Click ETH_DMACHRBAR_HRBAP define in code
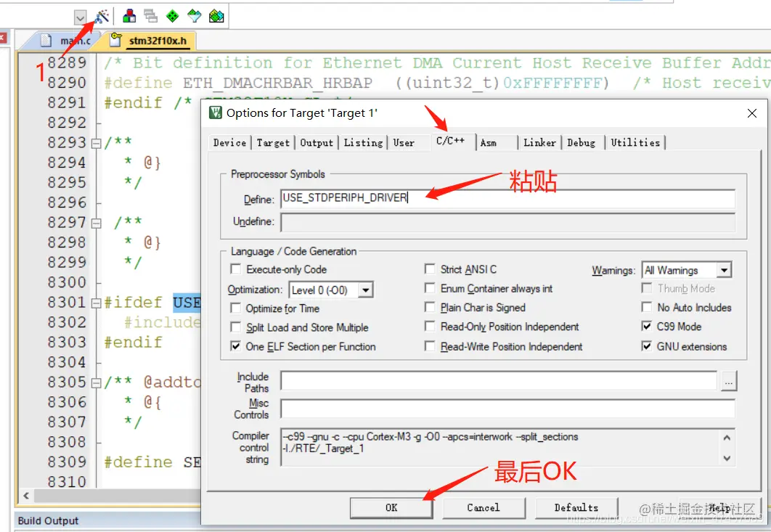This screenshot has height=532, width=771. (277, 83)
